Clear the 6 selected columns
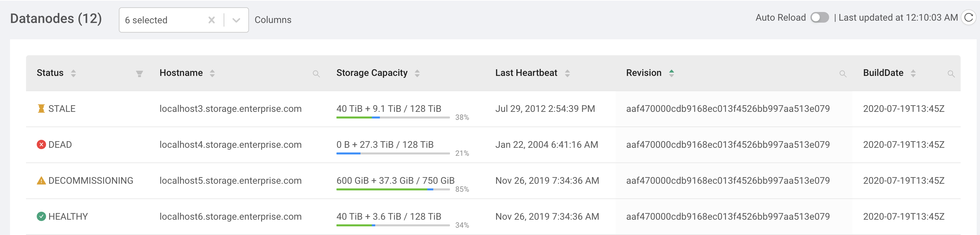Image resolution: width=980 pixels, height=235 pixels. pos(212,20)
